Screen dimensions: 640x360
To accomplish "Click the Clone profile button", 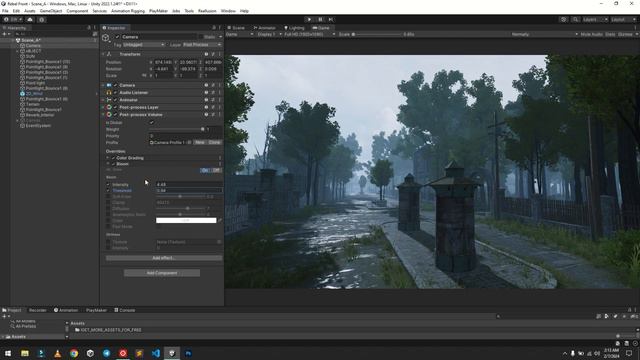I will tap(214, 142).
